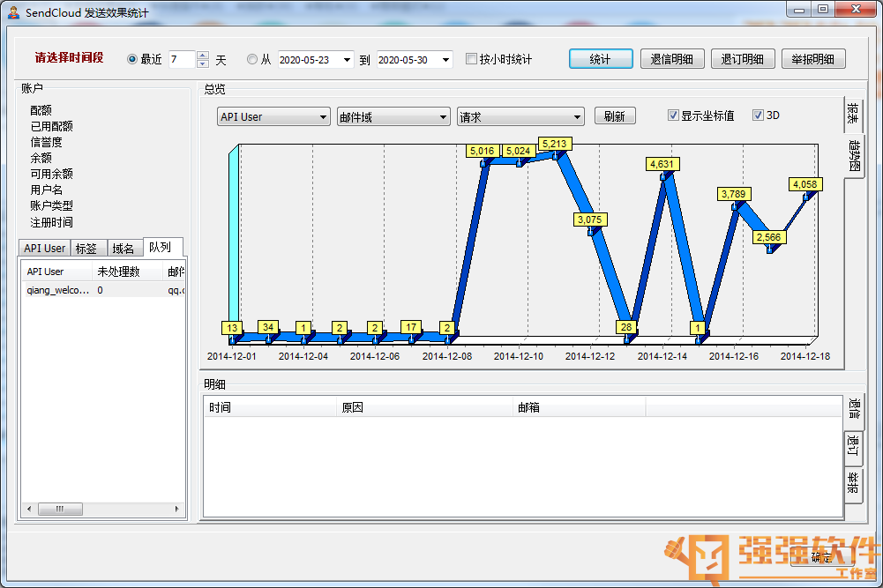
Task: Toggle 显示坐标值 show values checkbox
Action: click(673, 115)
